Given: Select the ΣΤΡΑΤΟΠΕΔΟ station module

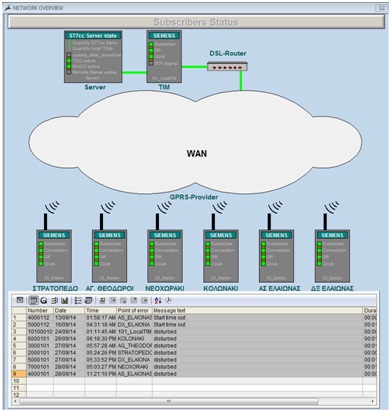Looking at the screenshot, I should 54,256.
